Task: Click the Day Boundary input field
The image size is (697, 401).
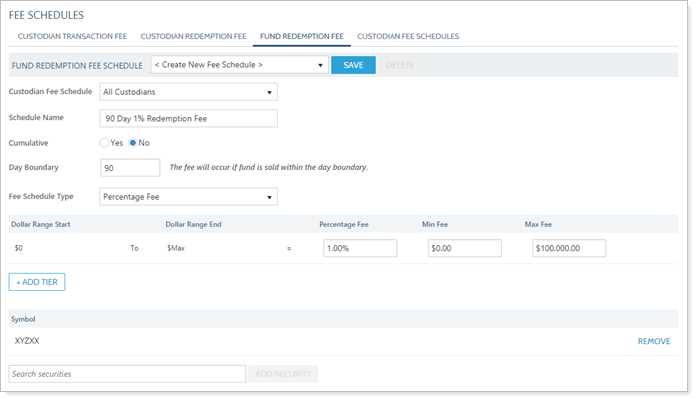Action: 130,167
